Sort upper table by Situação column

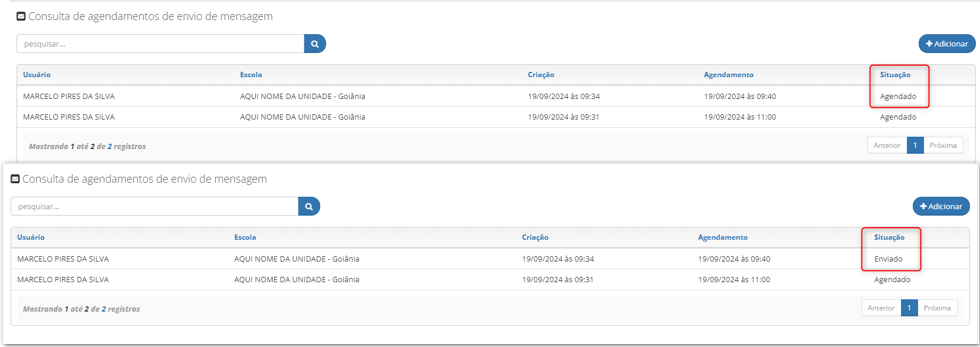click(x=895, y=75)
